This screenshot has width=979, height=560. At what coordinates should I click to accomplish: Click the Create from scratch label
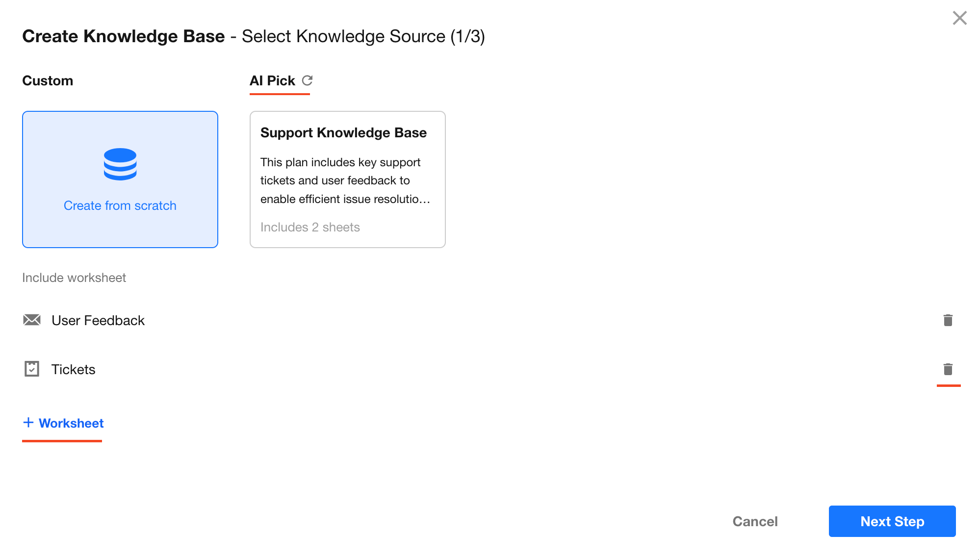(120, 205)
